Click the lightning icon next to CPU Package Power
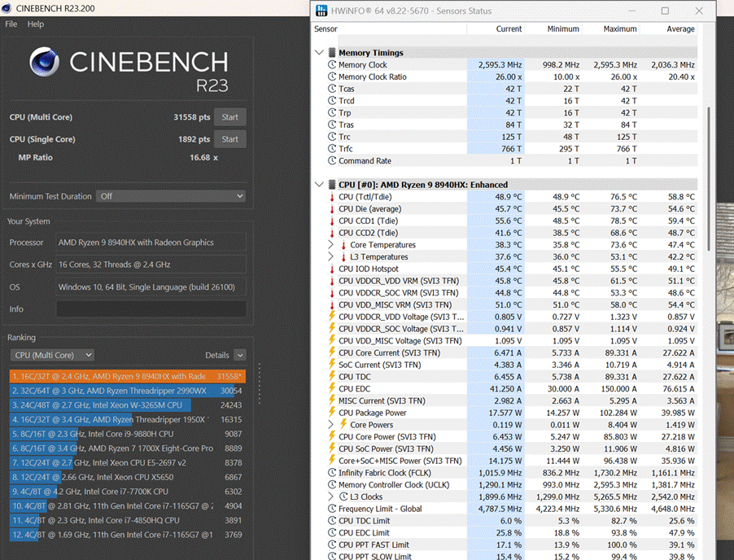 point(332,413)
